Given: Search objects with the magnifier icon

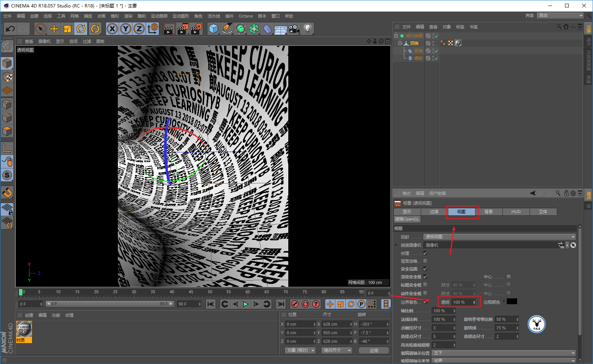Looking at the screenshot, I should point(559,26).
